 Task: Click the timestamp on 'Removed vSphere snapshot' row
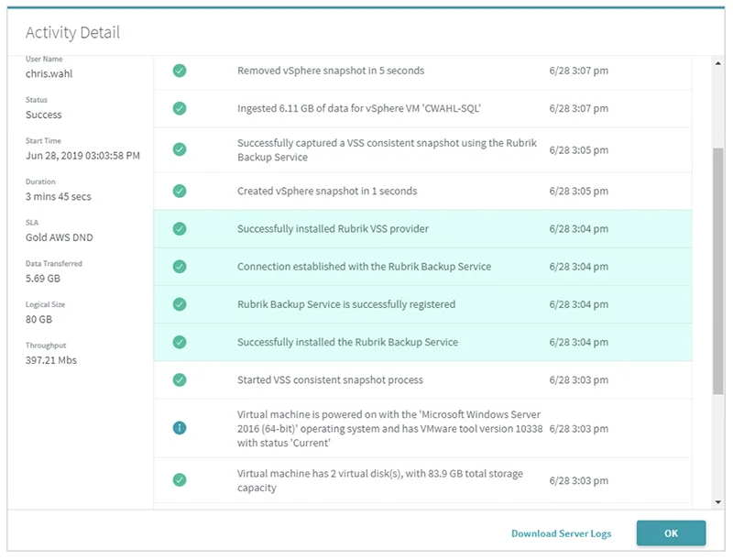point(579,71)
